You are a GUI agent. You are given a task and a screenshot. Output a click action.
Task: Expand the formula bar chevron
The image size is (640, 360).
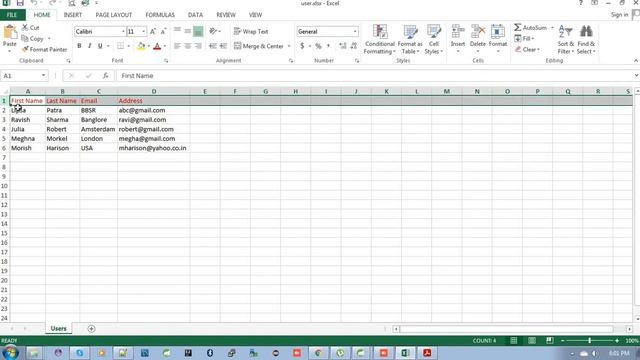(x=636, y=76)
